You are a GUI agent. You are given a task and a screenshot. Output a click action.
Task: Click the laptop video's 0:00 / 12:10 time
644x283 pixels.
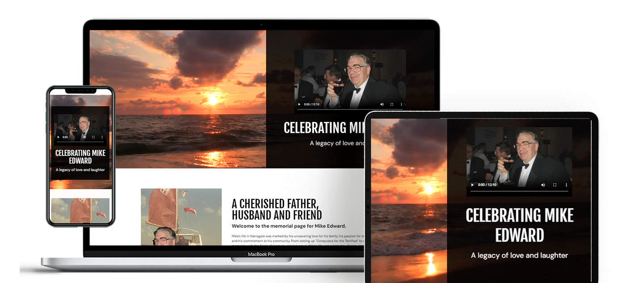click(312, 104)
